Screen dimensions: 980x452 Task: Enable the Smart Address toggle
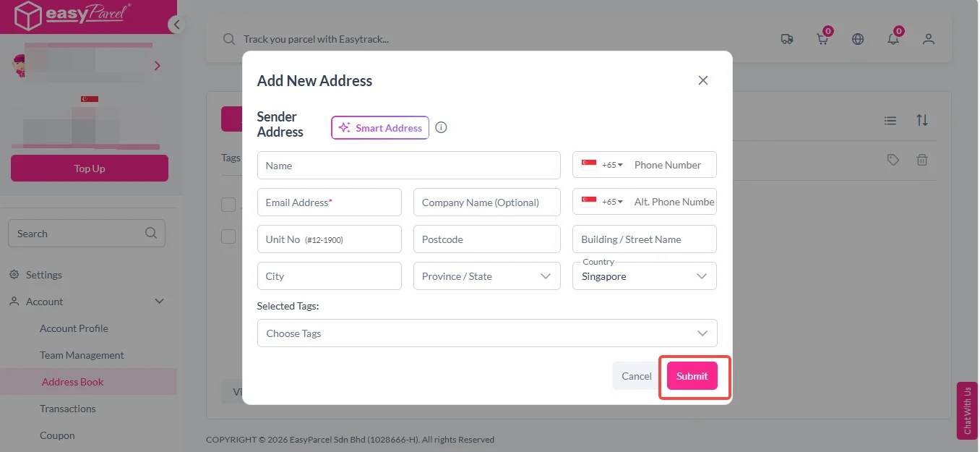379,127
